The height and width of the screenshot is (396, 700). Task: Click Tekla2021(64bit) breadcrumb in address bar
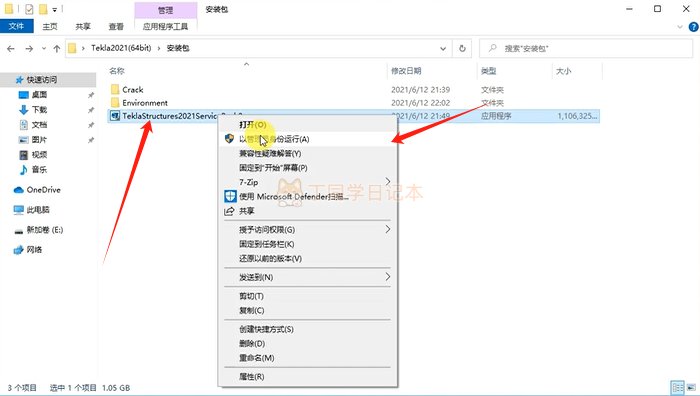(x=121, y=48)
